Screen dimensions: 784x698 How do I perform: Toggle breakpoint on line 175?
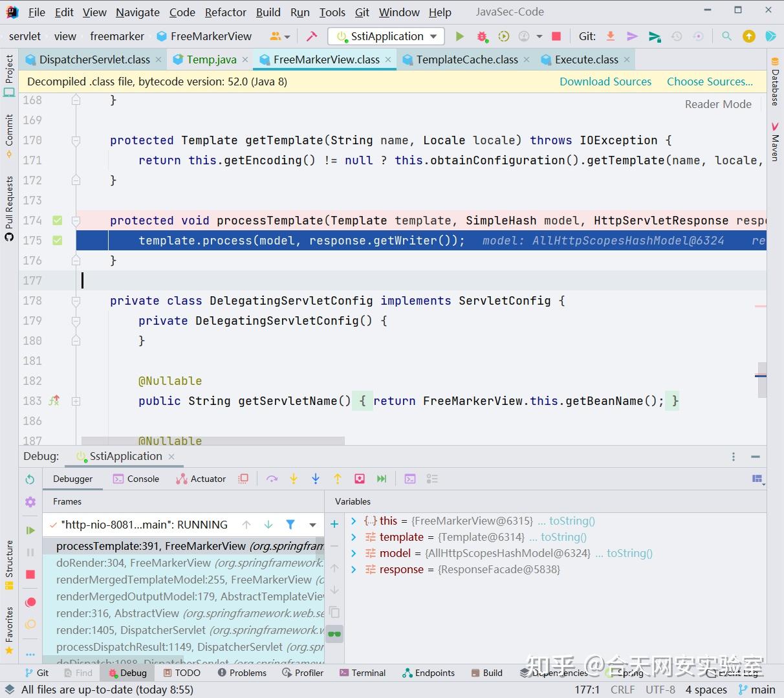pos(58,241)
